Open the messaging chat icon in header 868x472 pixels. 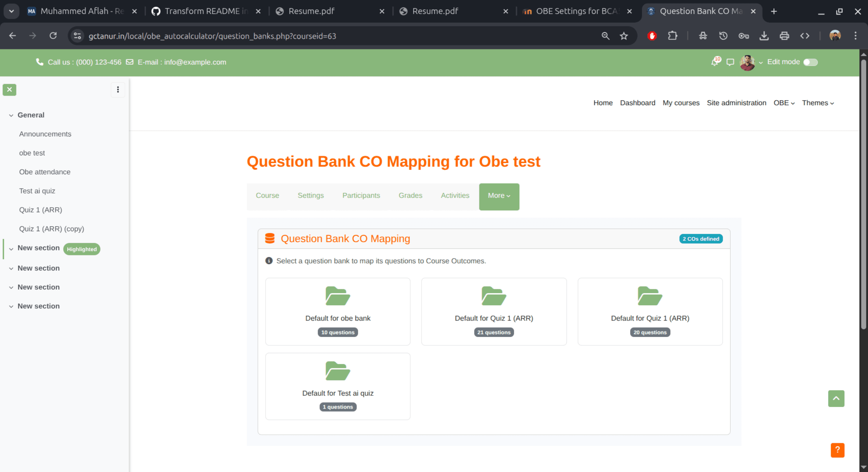click(x=730, y=62)
